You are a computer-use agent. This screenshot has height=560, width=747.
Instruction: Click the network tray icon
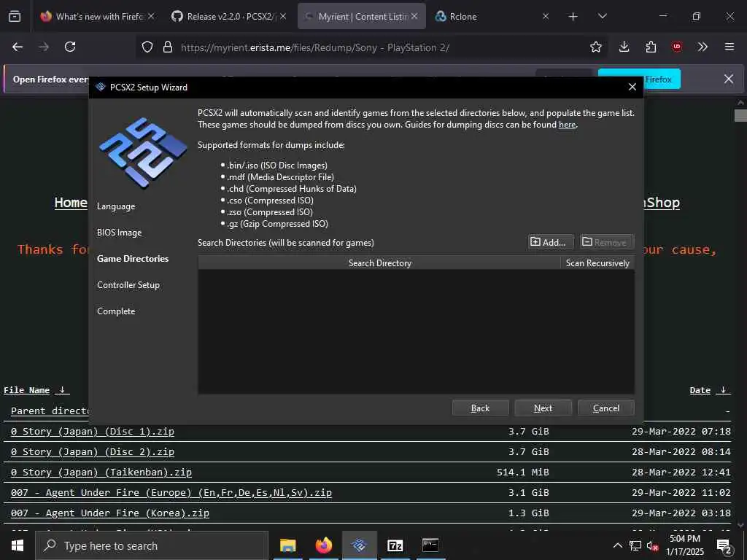coord(635,545)
